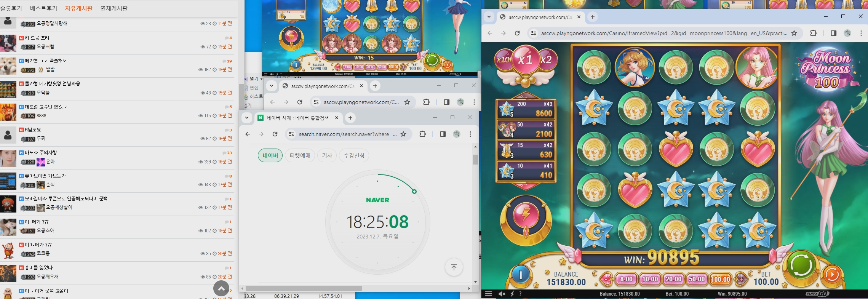Reload the Naver clock page

pos(275,134)
